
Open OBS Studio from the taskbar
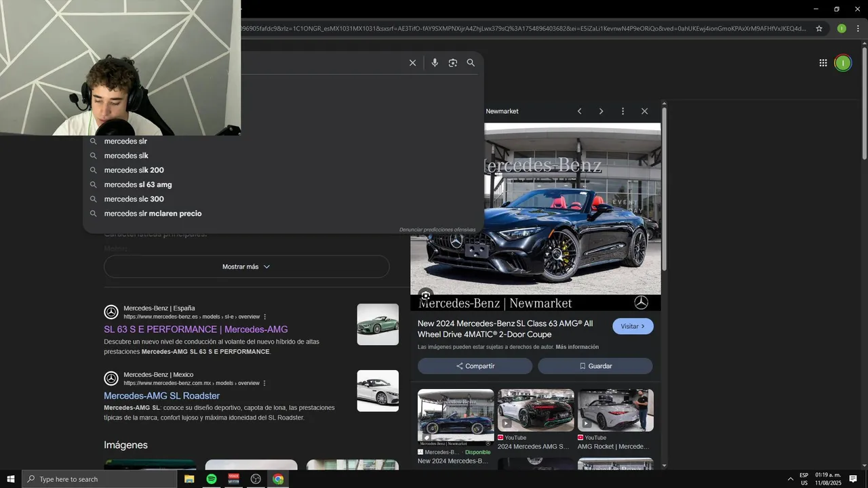tap(256, 479)
